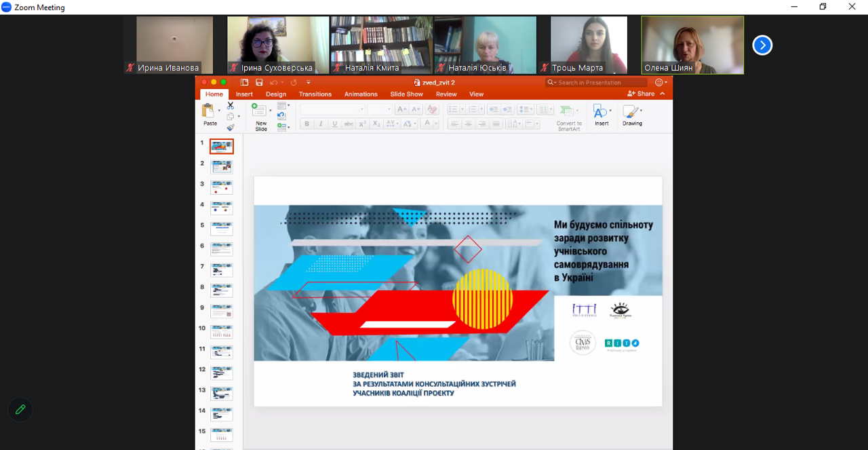Select slide 5 thumbnail in the panel

pos(221,228)
